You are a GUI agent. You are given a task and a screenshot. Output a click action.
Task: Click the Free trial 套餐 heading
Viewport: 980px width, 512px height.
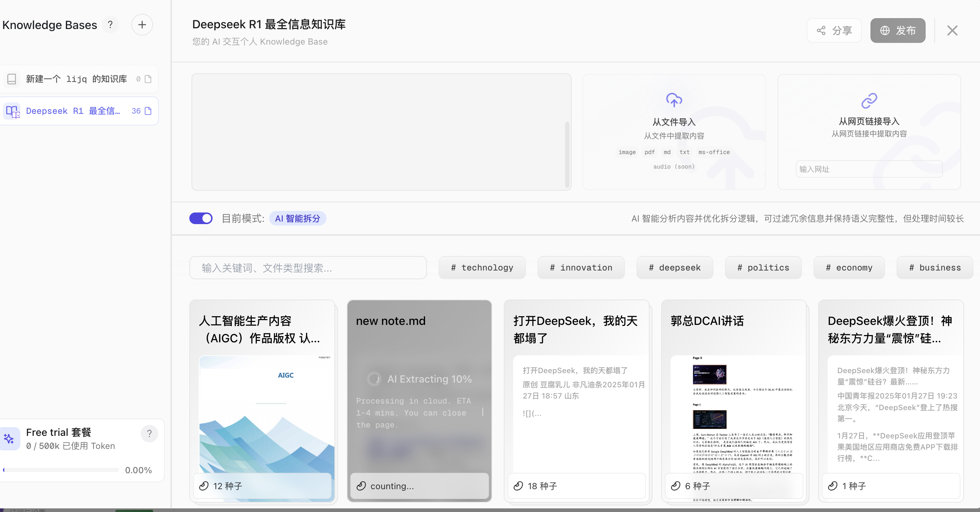tap(59, 433)
